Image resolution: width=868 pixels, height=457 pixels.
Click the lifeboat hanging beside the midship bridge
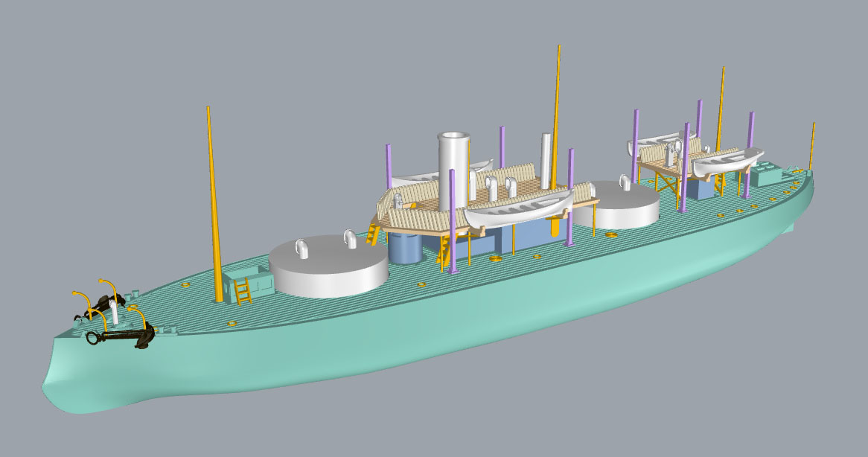pos(517,208)
